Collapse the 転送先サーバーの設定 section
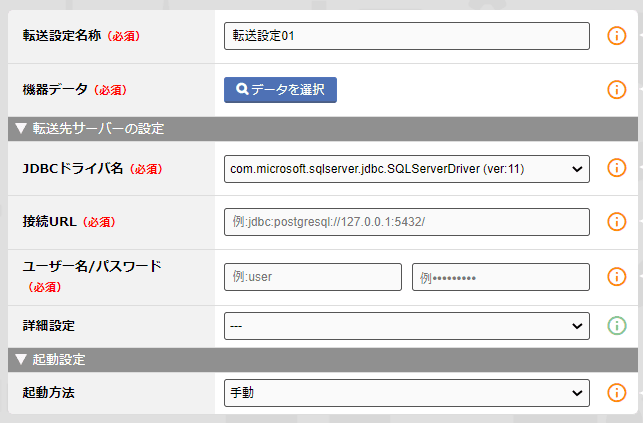Viewport: 643px width, 423px height. point(323,129)
